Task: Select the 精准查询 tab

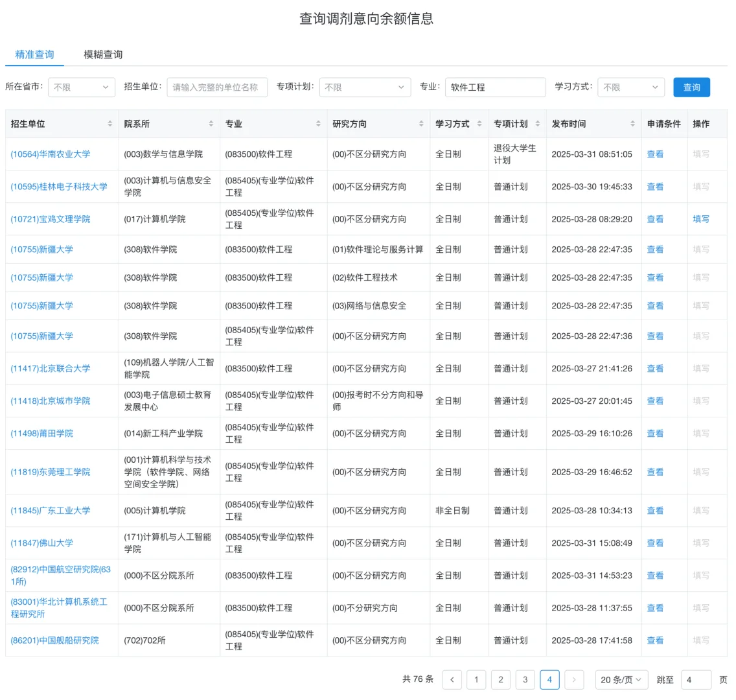Action: pos(34,54)
